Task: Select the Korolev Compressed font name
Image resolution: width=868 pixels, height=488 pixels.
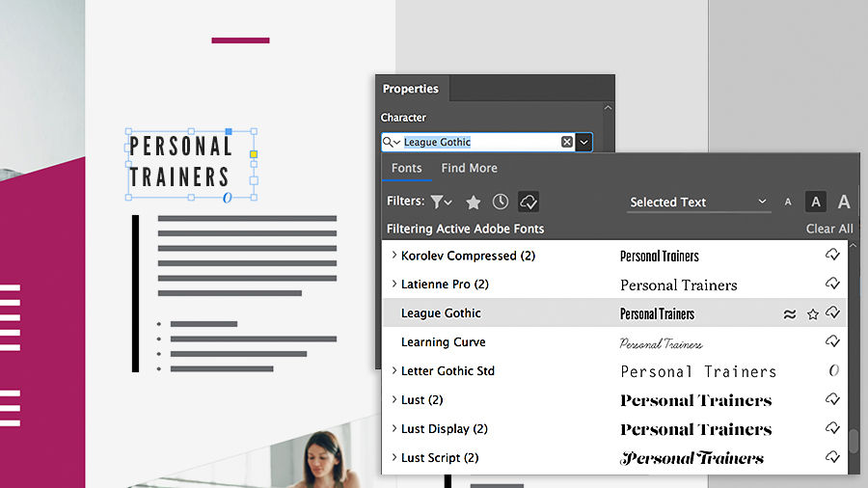Action: pos(468,256)
